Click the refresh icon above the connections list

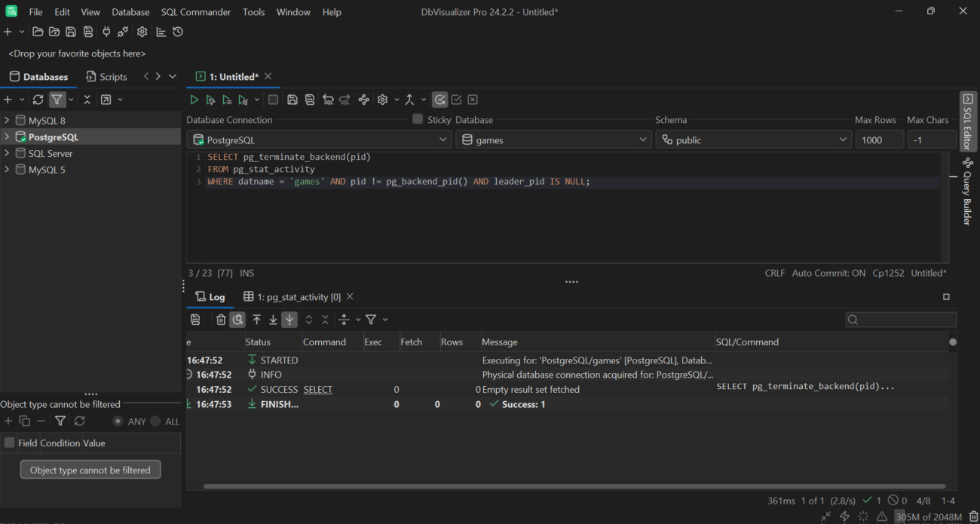[x=38, y=100]
